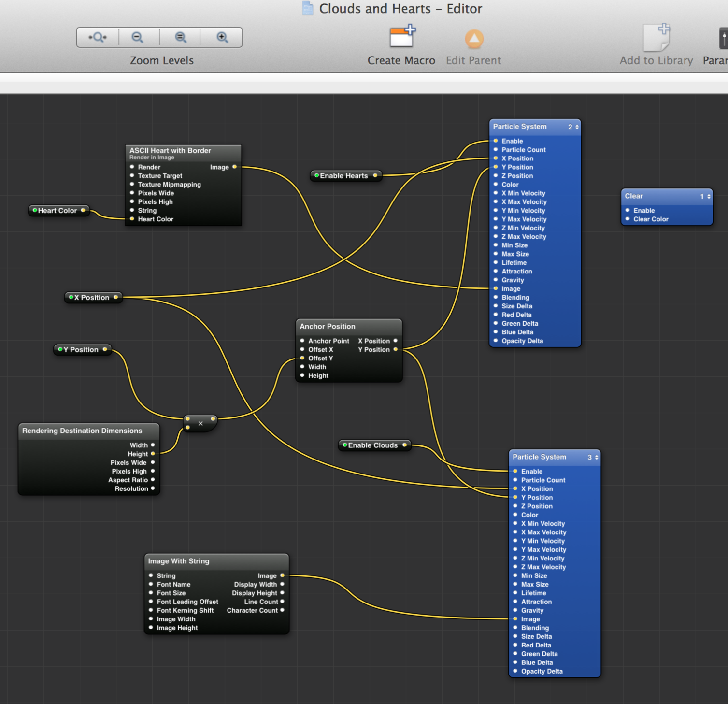Viewport: 728px width, 704px height.
Task: Click Particle System 2 Opacity Delta port
Action: [x=496, y=341]
